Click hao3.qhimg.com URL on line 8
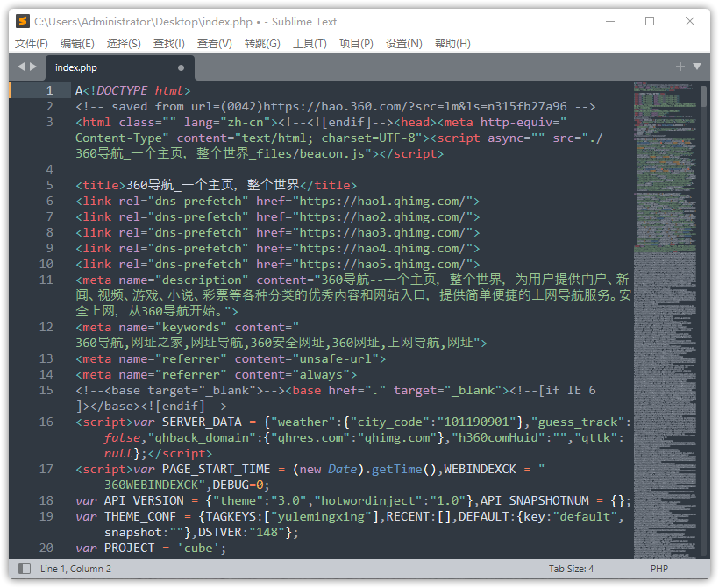Image resolution: width=719 pixels, height=588 pixels. click(382, 232)
